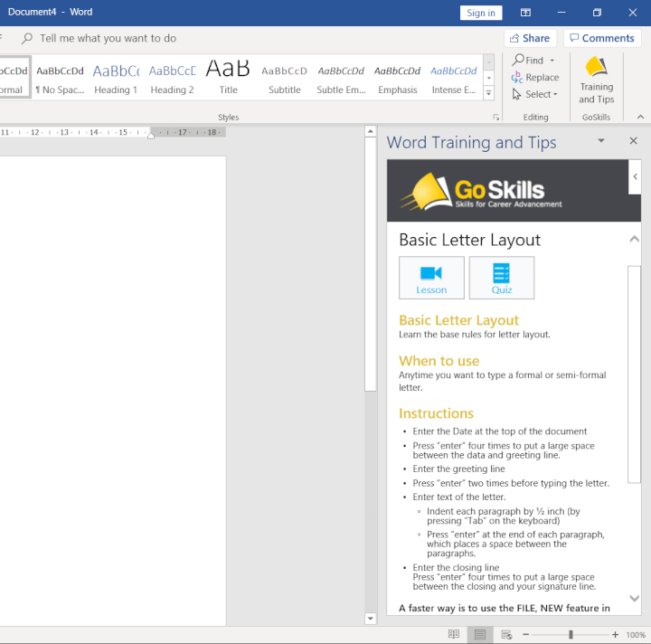The height and width of the screenshot is (644, 651).
Task: Click the Find magnifier in Editing group
Action: (x=518, y=61)
